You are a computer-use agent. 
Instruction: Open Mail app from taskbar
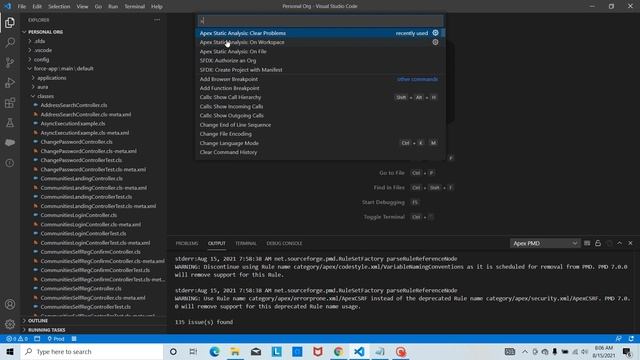(256, 351)
